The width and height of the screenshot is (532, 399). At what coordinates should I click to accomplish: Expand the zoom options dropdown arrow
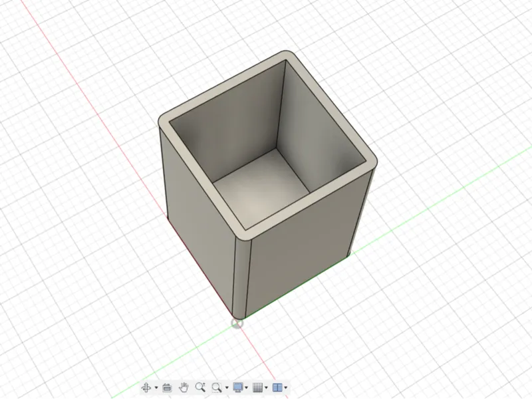pos(227,388)
